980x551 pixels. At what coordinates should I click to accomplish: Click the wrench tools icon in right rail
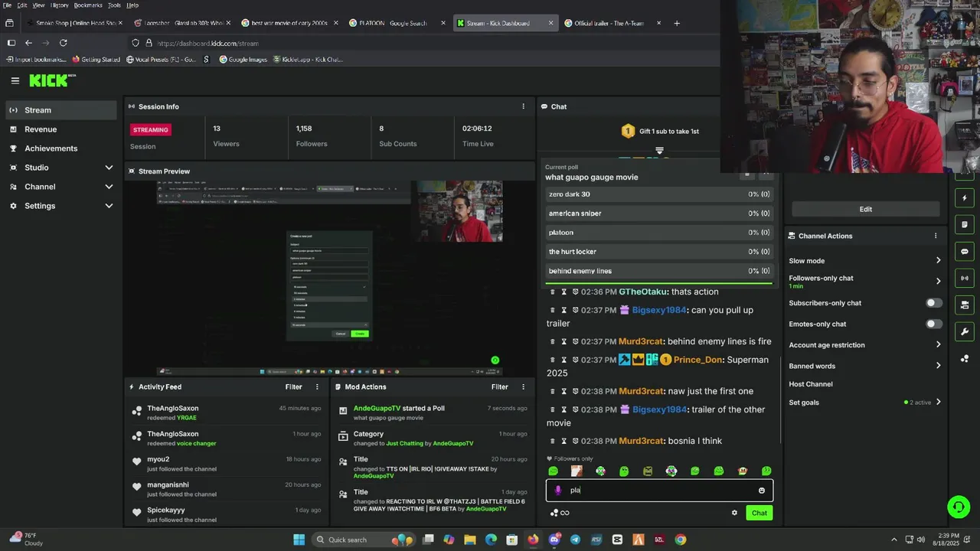pyautogui.click(x=965, y=331)
